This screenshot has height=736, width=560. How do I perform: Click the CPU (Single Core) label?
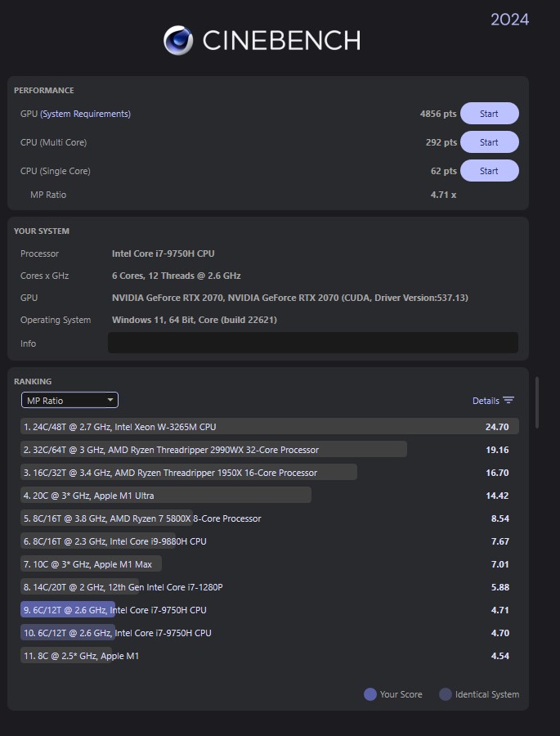click(56, 171)
